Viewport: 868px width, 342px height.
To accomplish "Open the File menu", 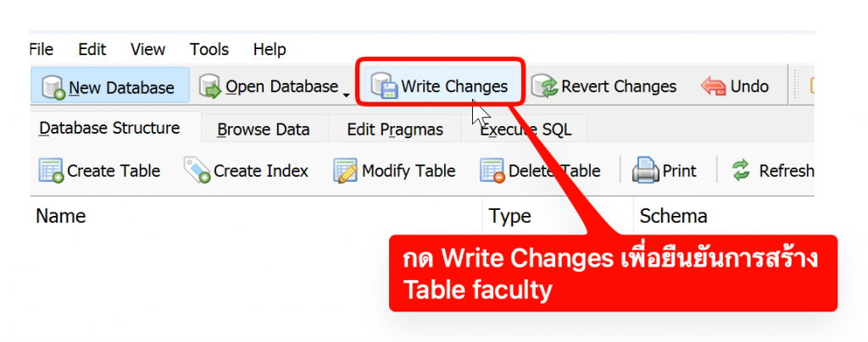I will [x=40, y=49].
